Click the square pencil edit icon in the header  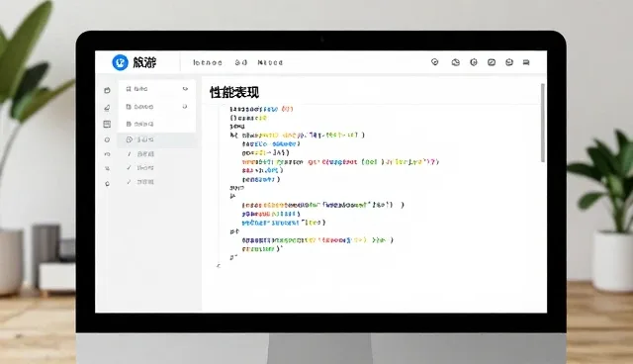coord(492,62)
